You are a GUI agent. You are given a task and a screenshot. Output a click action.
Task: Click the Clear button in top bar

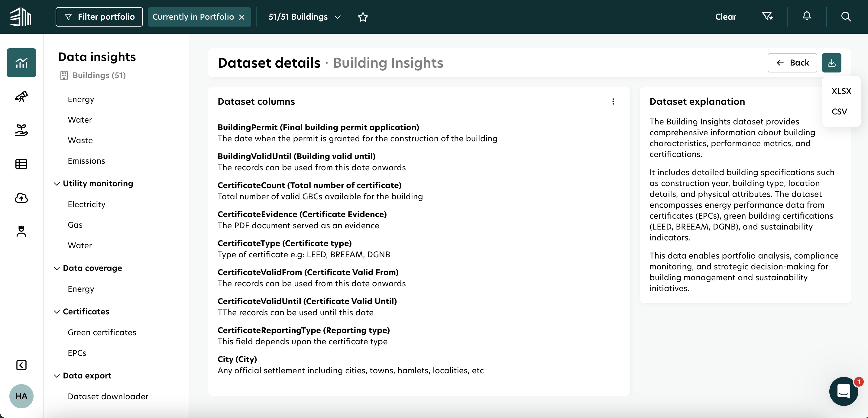coord(726,16)
